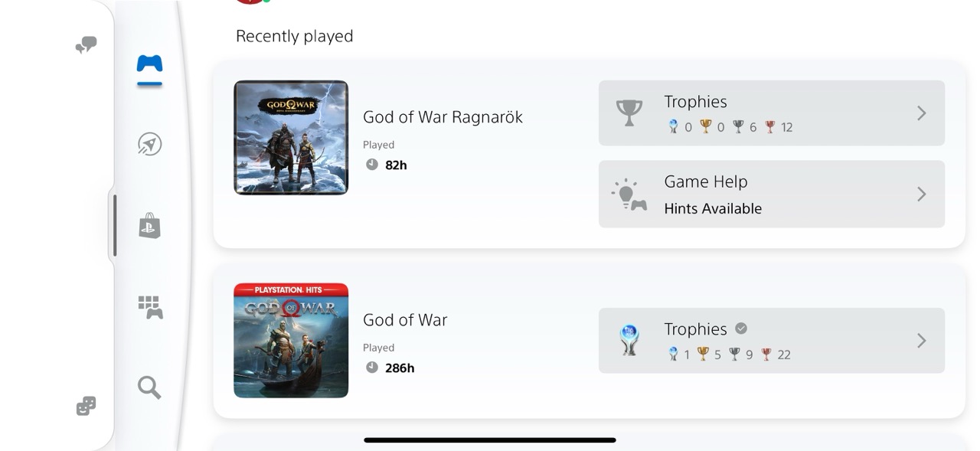Expand the Game Help panel via its chevron
The height and width of the screenshot is (451, 980).
pyautogui.click(x=921, y=194)
